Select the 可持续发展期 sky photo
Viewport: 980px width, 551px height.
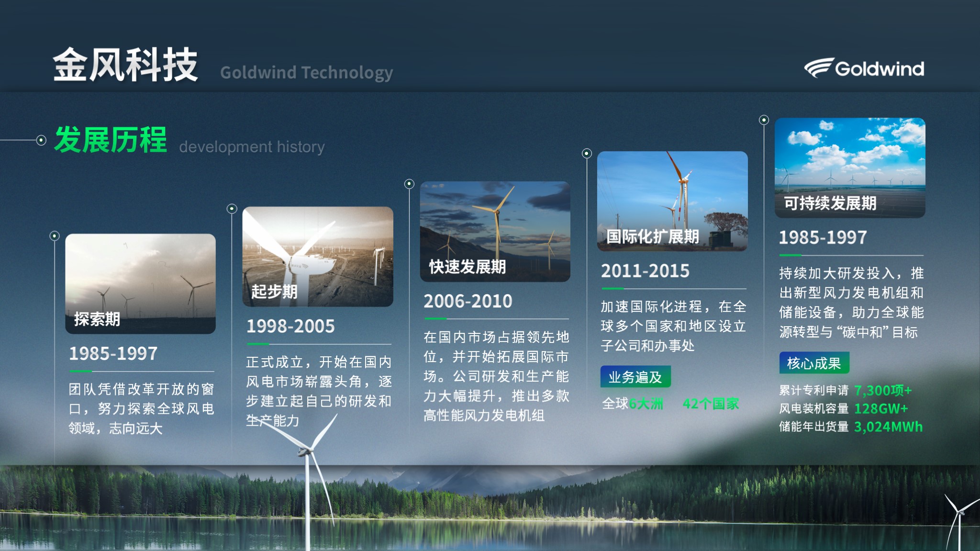tap(850, 168)
